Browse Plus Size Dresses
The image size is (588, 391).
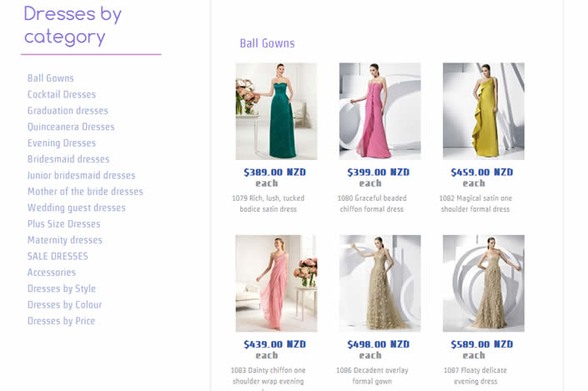pos(64,223)
